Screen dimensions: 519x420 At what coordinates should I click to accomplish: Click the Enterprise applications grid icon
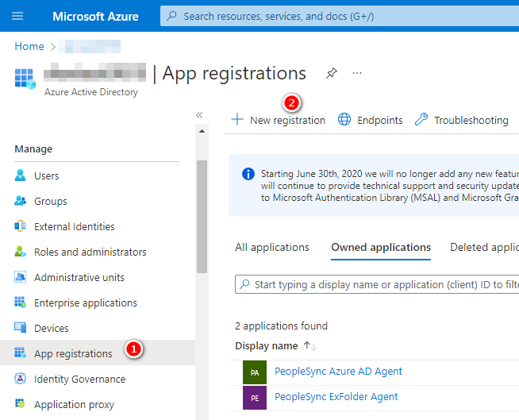tap(20, 302)
